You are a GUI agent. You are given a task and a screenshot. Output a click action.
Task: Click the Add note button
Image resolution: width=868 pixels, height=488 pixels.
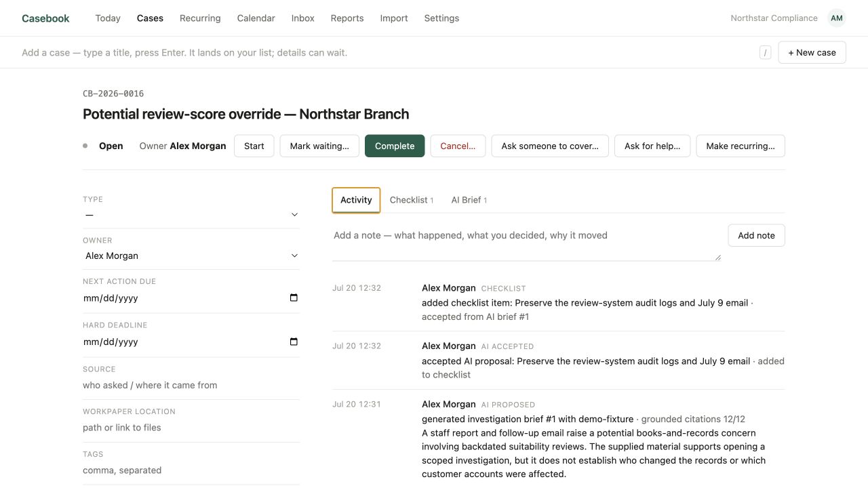(x=756, y=235)
